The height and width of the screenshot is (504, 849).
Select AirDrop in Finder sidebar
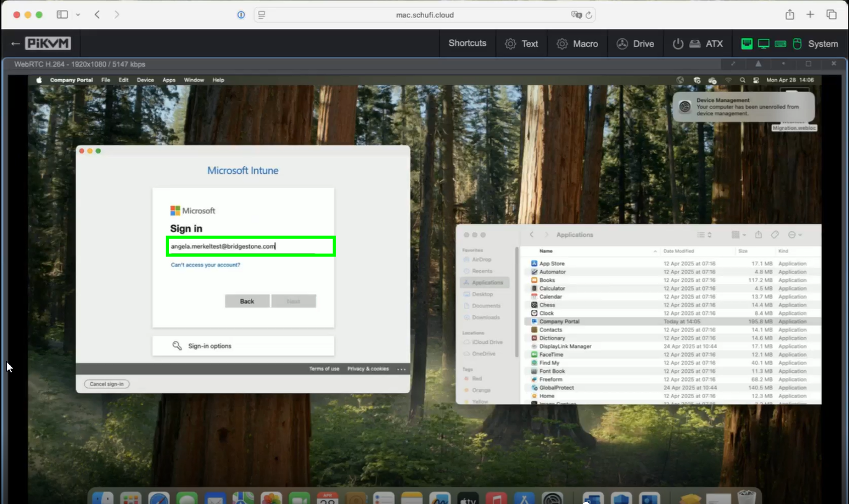[x=482, y=260]
